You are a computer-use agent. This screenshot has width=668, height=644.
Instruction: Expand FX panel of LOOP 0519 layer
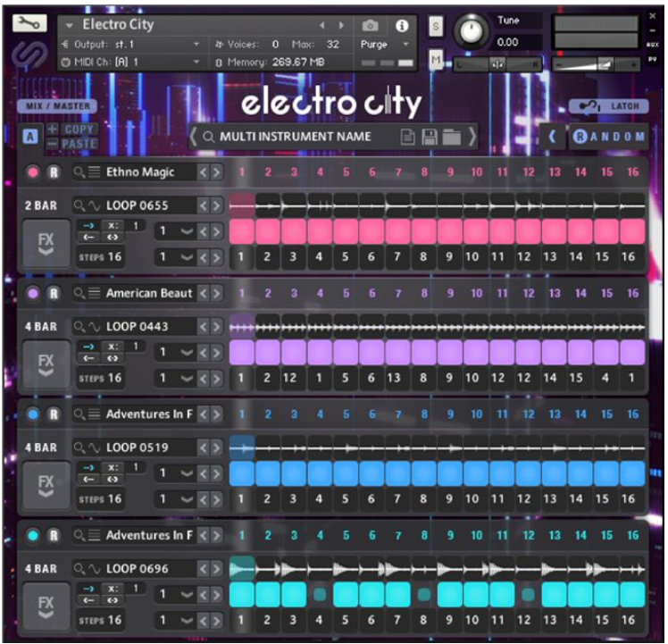pyautogui.click(x=46, y=486)
